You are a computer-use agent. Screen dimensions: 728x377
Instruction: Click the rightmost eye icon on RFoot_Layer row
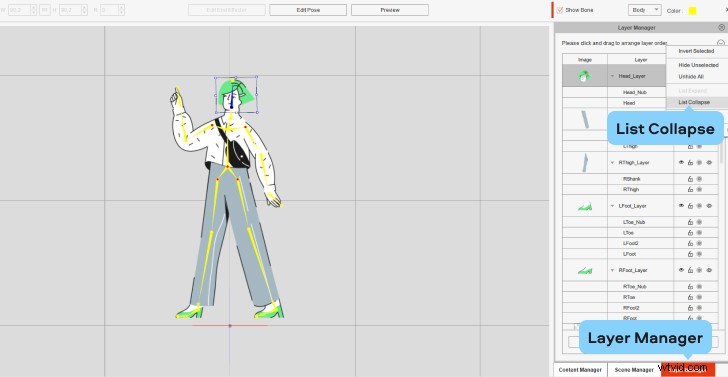709,270
